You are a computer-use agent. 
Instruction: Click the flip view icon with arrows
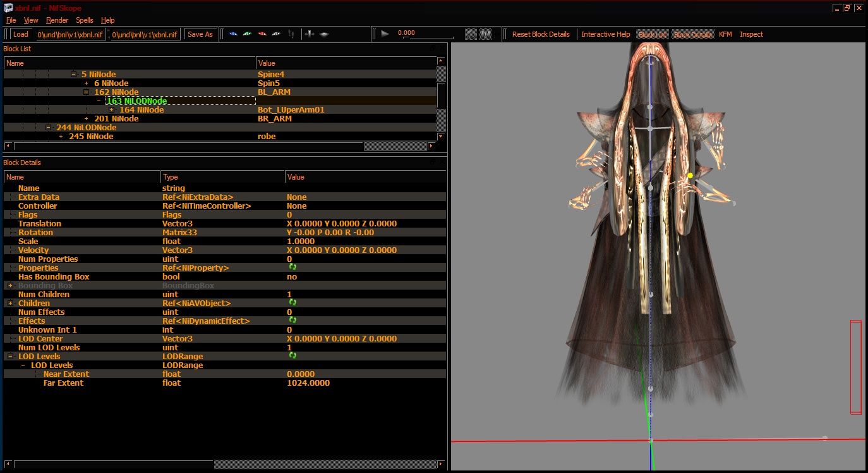[310, 34]
